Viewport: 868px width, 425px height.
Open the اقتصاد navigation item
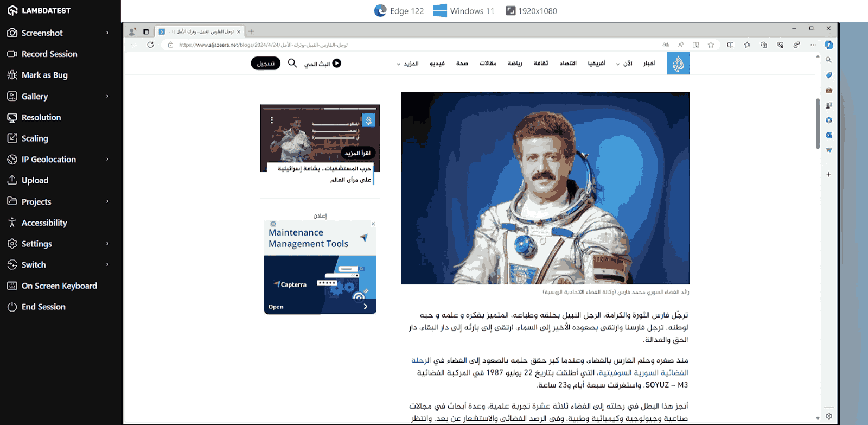(568, 64)
